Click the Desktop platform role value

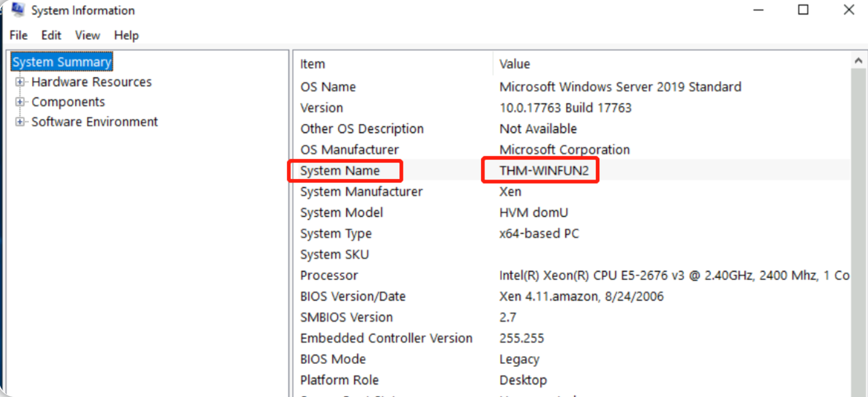[523, 381]
